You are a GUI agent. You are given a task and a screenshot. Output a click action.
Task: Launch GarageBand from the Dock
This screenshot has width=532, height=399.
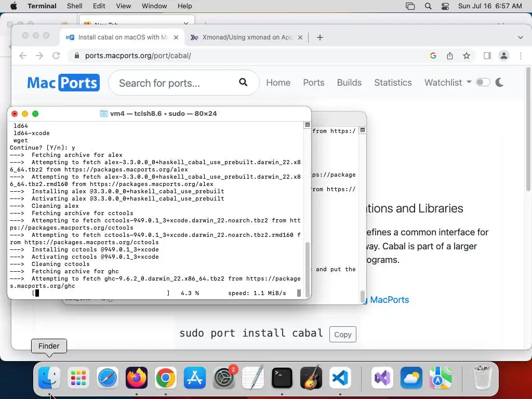click(311, 378)
